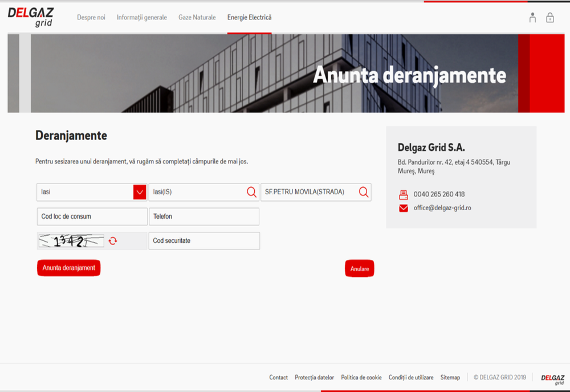
Task: Open the Protecția datelor page
Action: coord(314,377)
